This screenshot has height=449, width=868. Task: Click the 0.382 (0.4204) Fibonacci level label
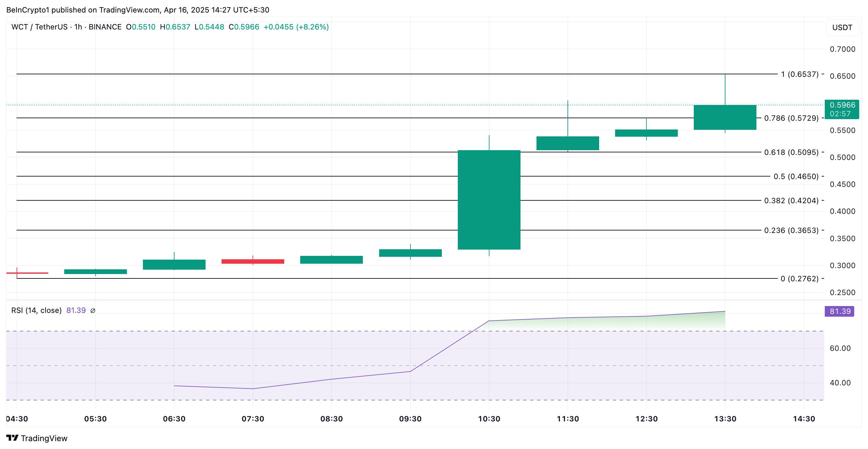coord(791,201)
